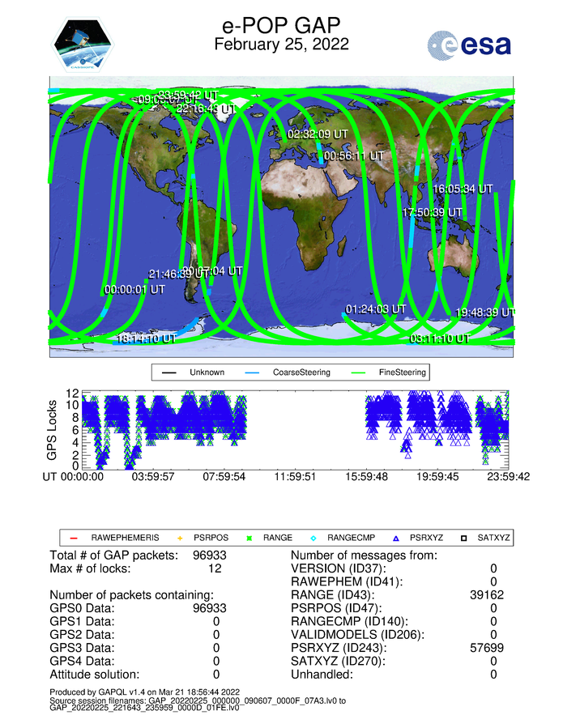Click the red RAWEPHEMERIS legend marker
Image resolution: width=563 pixels, height=728 pixels.
pos(73,537)
